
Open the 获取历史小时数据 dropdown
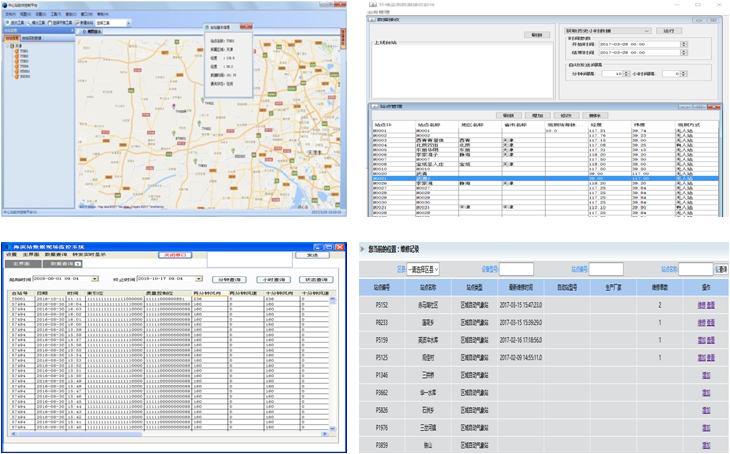607,31
